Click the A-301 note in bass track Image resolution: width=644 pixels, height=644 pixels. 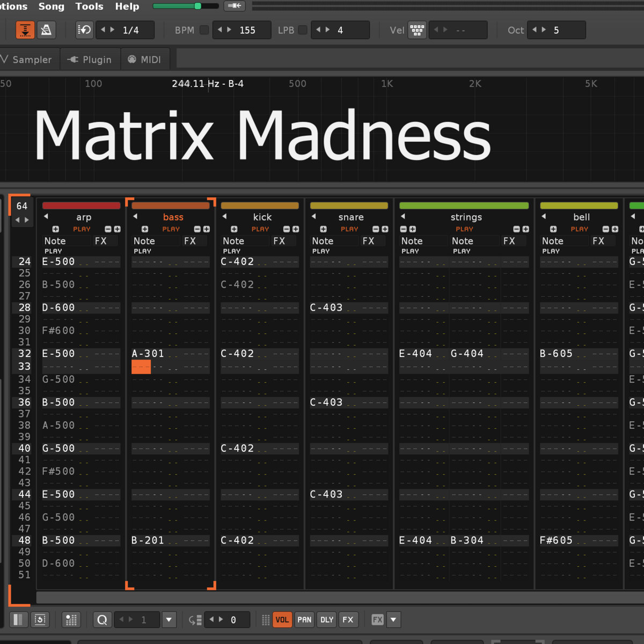pos(148,354)
